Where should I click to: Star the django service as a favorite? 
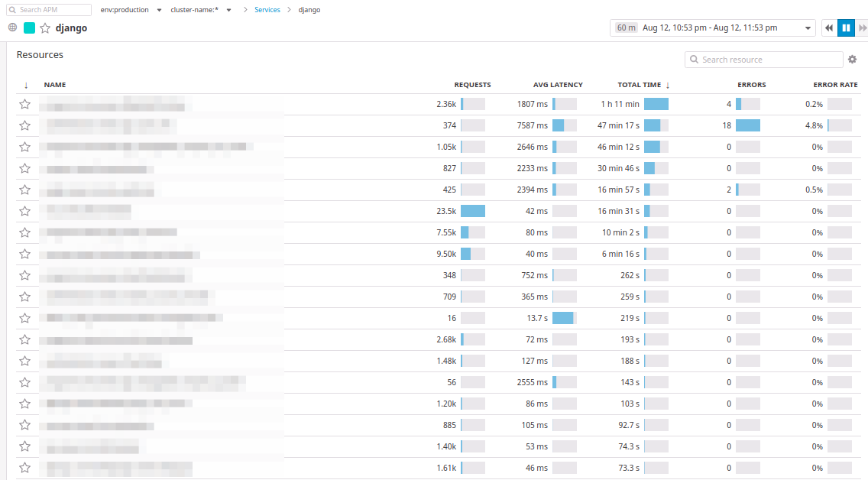tap(44, 28)
